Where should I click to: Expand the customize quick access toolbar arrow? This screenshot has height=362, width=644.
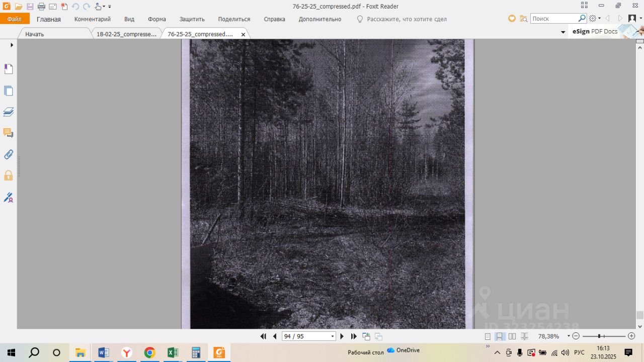(110, 7)
